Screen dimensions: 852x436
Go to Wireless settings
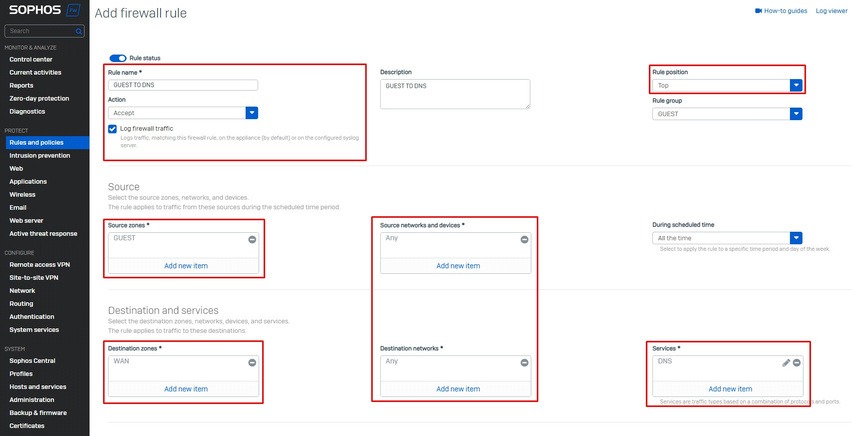(x=22, y=195)
